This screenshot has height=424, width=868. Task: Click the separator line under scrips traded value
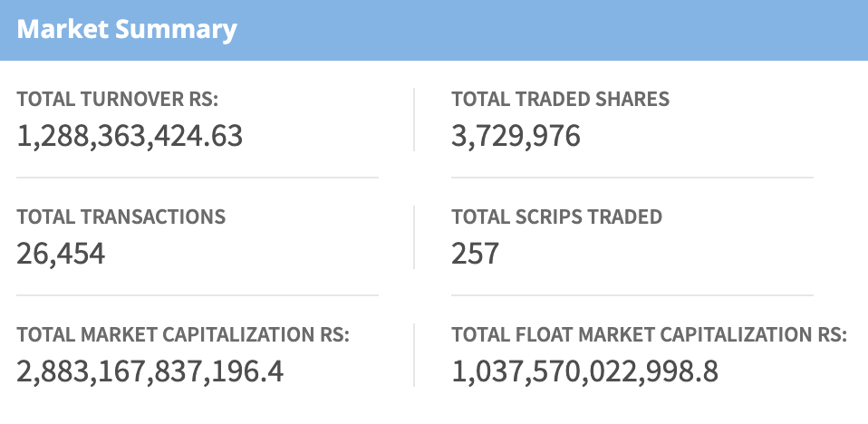pyautogui.click(x=632, y=295)
